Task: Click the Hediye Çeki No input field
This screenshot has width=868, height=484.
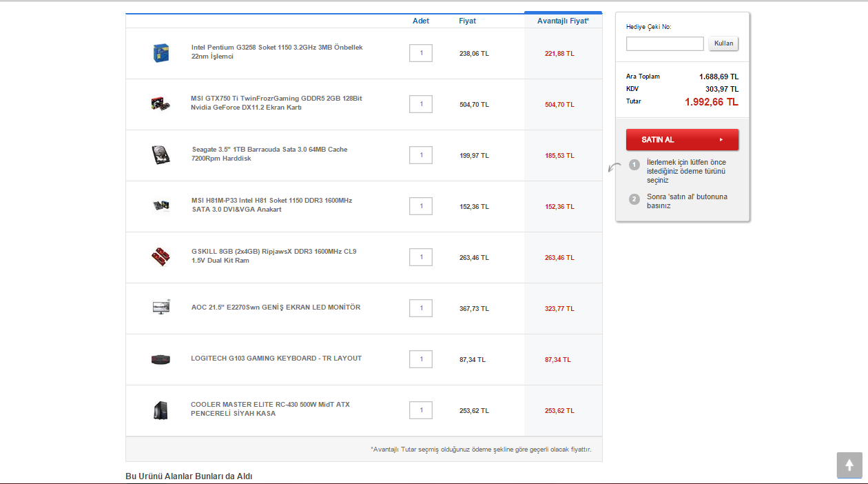Action: click(665, 43)
